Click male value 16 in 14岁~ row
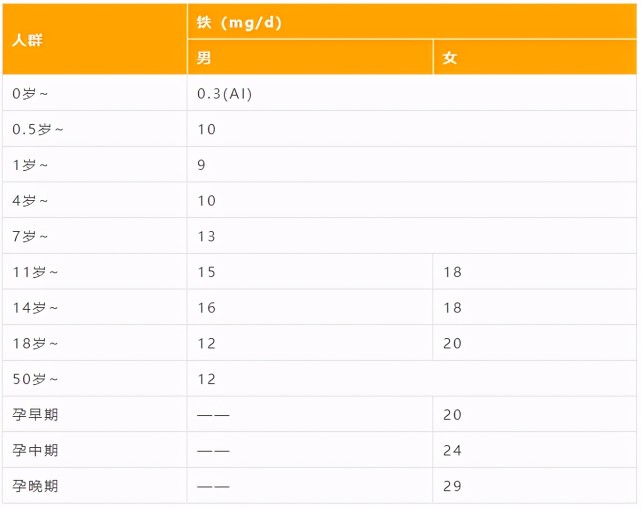Image resolution: width=641 pixels, height=509 pixels. pos(206,308)
